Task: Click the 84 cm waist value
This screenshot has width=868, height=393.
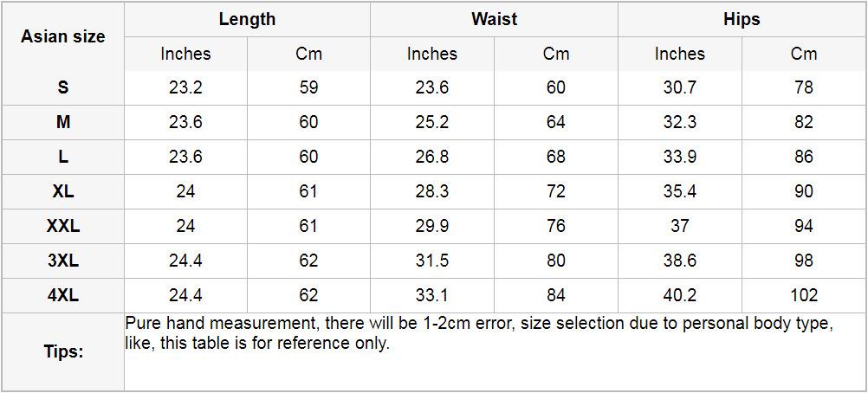Action: [x=556, y=295]
